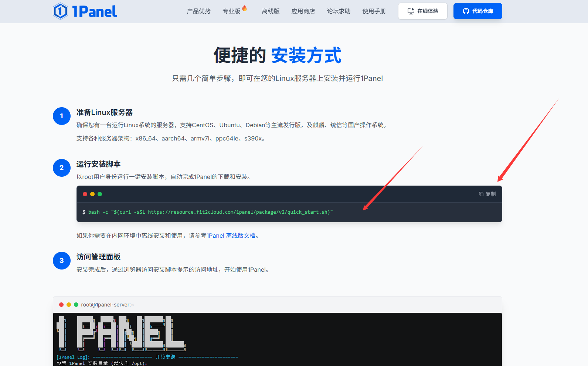Image resolution: width=588 pixels, height=366 pixels.
Task: Open the 产品优势 menu item
Action: point(198,11)
